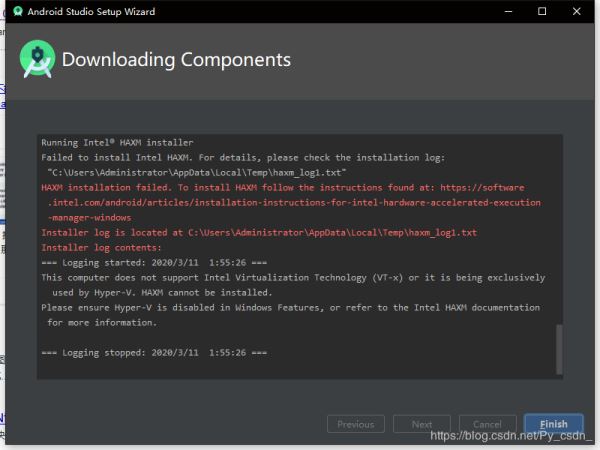
Task: Close the Android Studio Setup Wizard
Action: tap(576, 11)
